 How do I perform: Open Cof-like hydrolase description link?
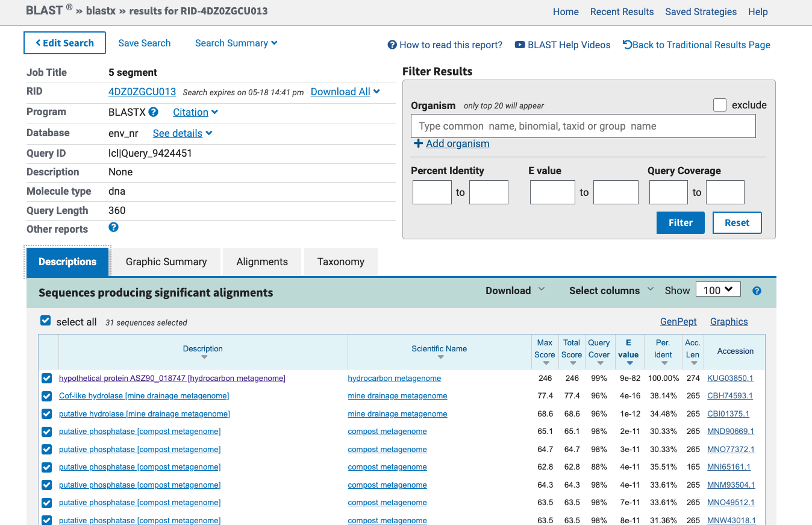point(144,396)
